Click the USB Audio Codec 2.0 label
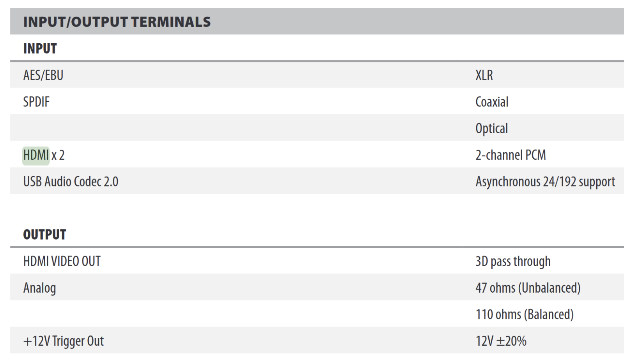The height and width of the screenshot is (364, 624). [x=71, y=182]
